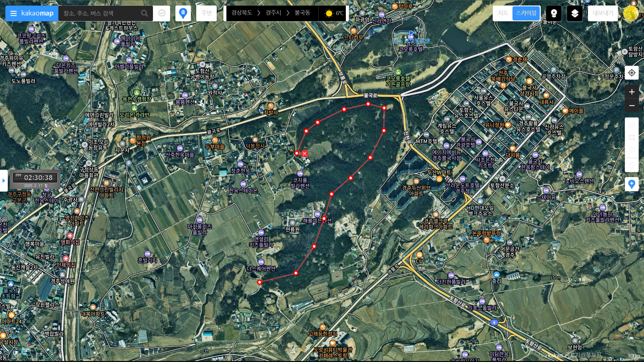Click the search magnifier icon
Image resolution: width=644 pixels, height=362 pixels.
pyautogui.click(x=145, y=13)
